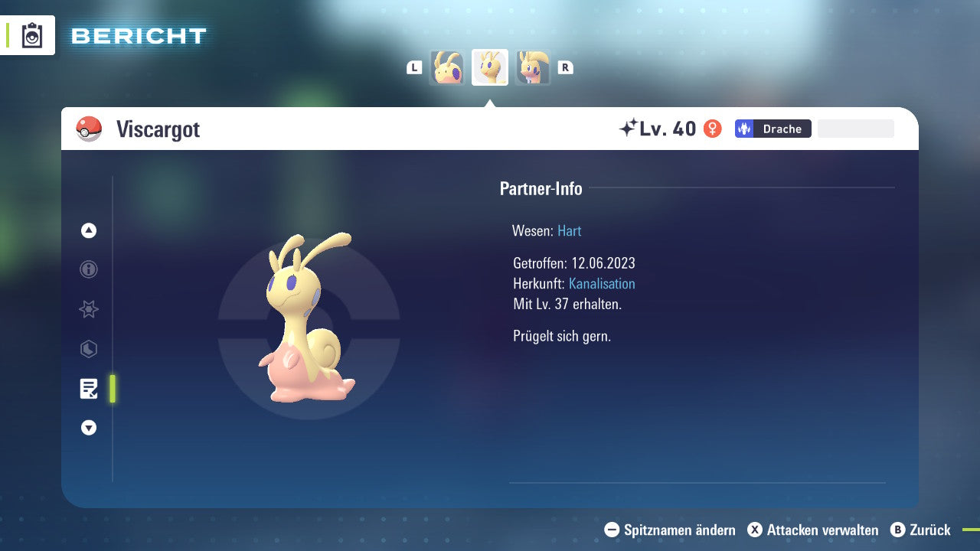Open the Kanalisation origin link
Screen dimensions: 980x551
(602, 283)
